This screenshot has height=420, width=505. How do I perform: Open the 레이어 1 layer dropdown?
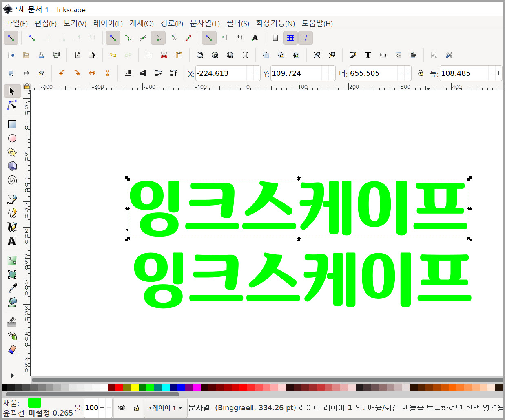166,408
